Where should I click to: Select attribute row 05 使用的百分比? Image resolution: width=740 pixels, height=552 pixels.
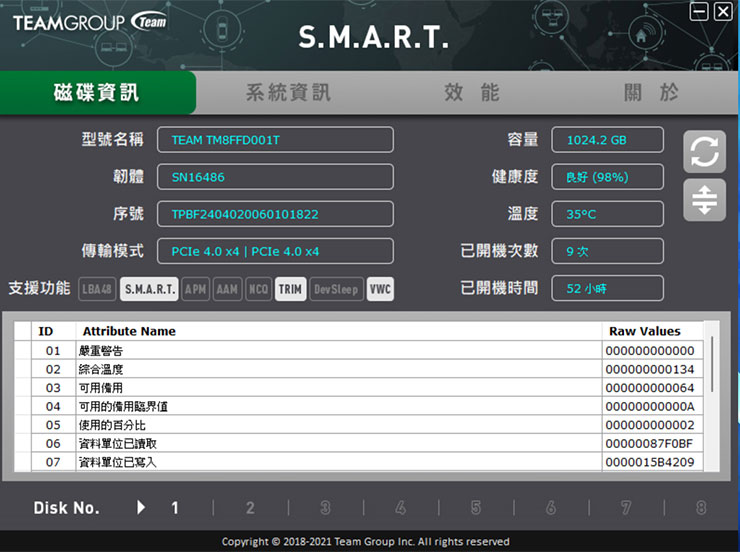[359, 425]
